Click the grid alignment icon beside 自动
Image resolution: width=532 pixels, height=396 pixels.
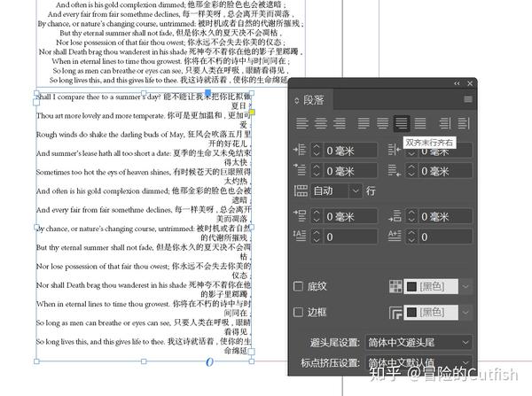(301, 190)
